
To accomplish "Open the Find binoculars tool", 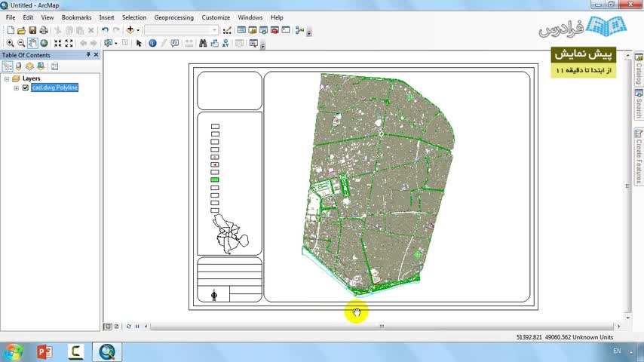I will [204, 44].
